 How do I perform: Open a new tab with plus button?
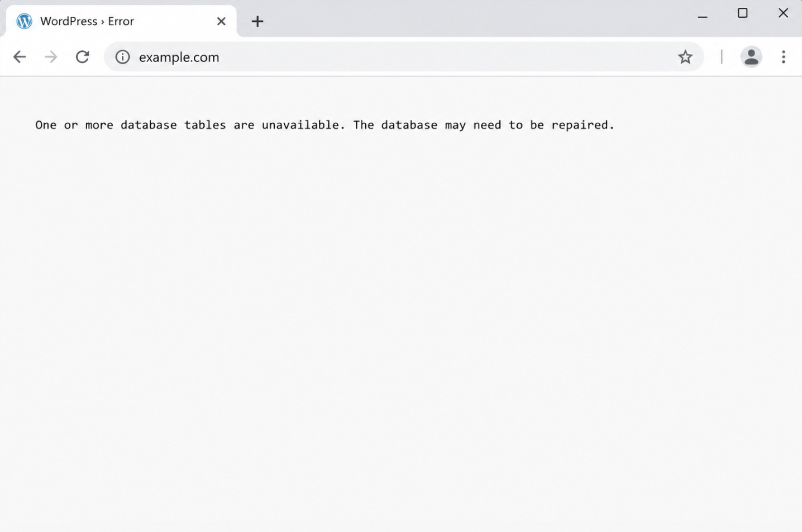[x=257, y=21]
